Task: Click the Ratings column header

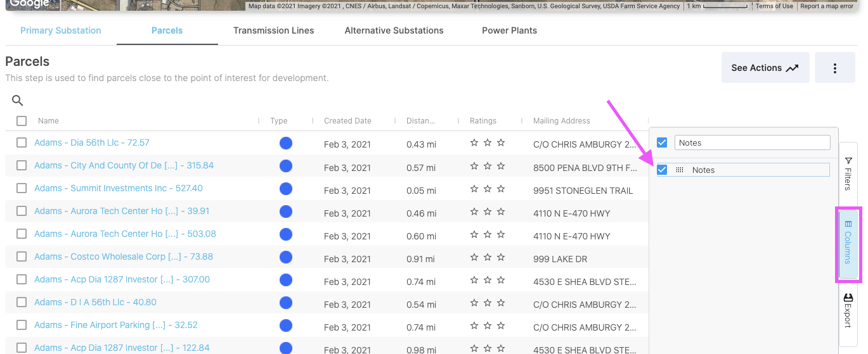Action: click(x=483, y=120)
